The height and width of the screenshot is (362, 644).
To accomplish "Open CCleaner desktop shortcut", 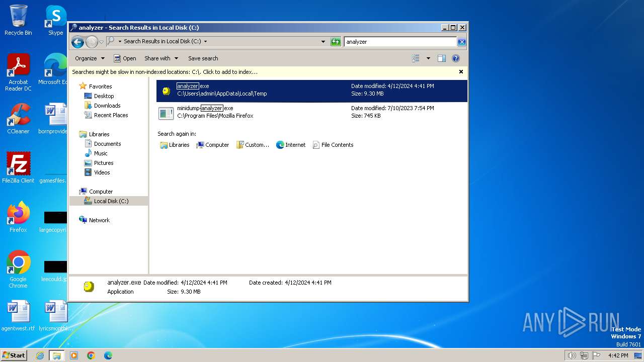I will [18, 119].
